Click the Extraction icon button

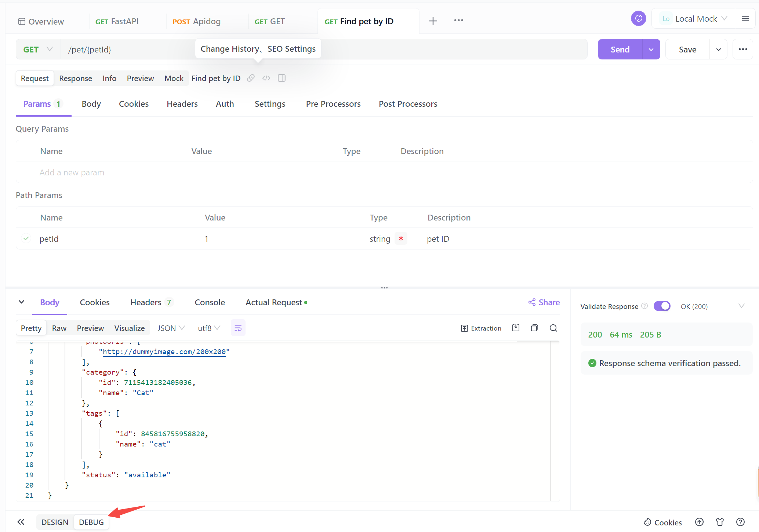481,328
